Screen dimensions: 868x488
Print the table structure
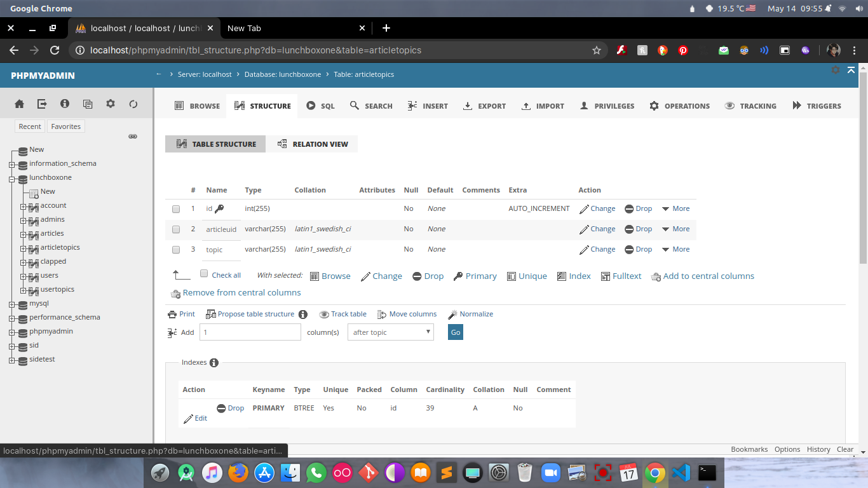point(181,314)
